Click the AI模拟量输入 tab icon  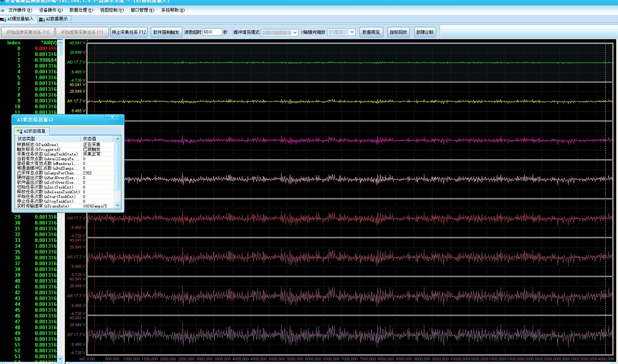click(x=3, y=19)
